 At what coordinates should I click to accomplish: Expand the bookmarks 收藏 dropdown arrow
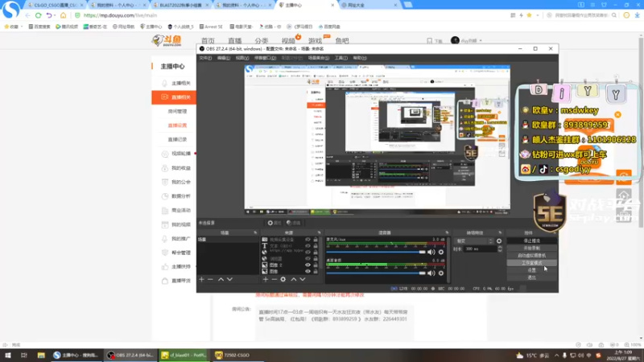[22, 27]
